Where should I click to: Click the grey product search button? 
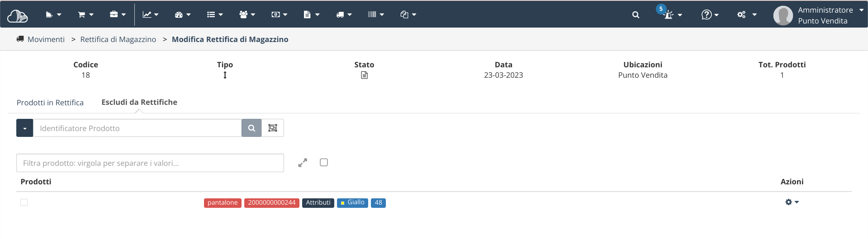coord(251,128)
